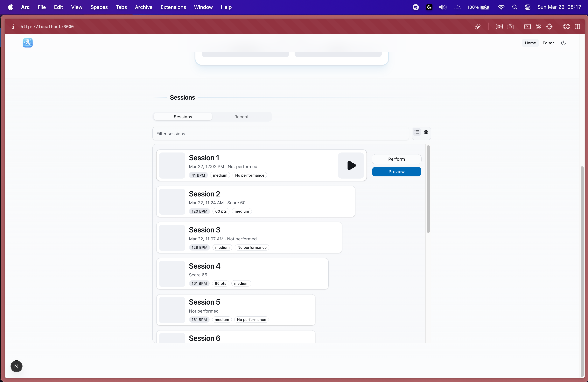Toggle dark mode moon icon
The height and width of the screenshot is (382, 588).
(x=563, y=43)
